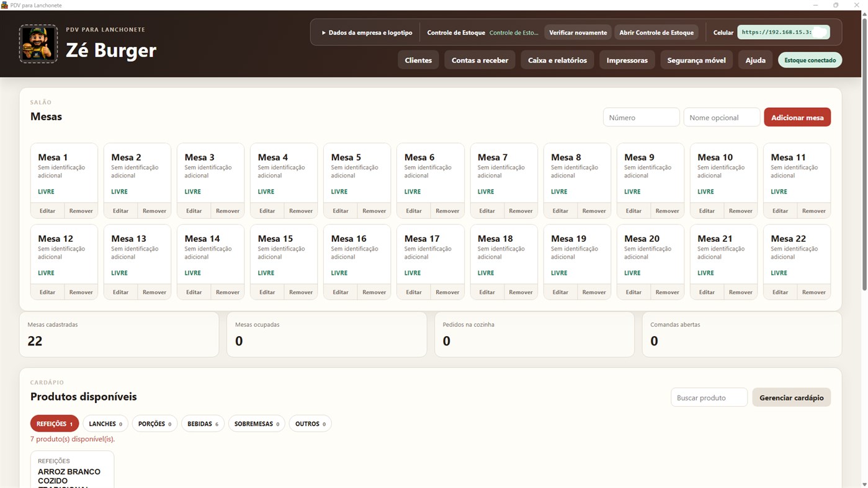Viewport: 868px width, 488px height.
Task: Open Segurança móvel
Action: pos(696,60)
